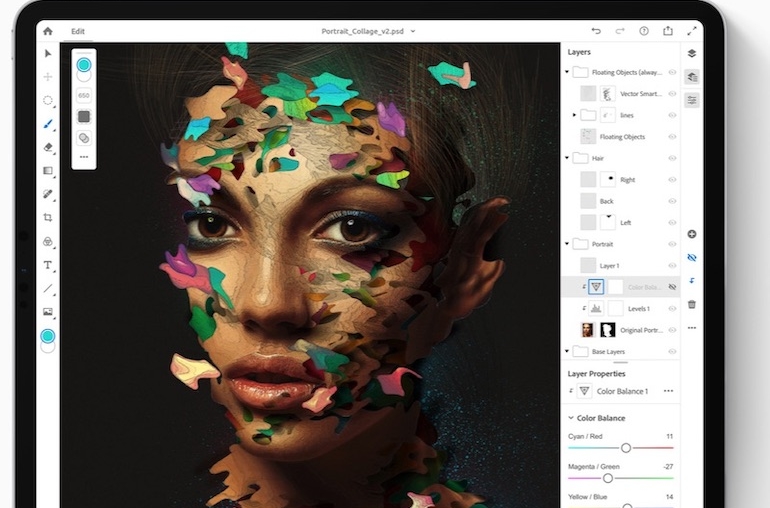Click the toolbar foreground color chip
The height and width of the screenshot is (508, 770).
click(x=48, y=336)
